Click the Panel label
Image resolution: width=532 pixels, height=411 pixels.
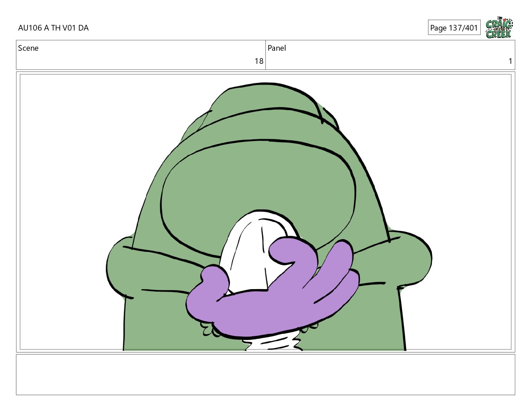pos(277,48)
